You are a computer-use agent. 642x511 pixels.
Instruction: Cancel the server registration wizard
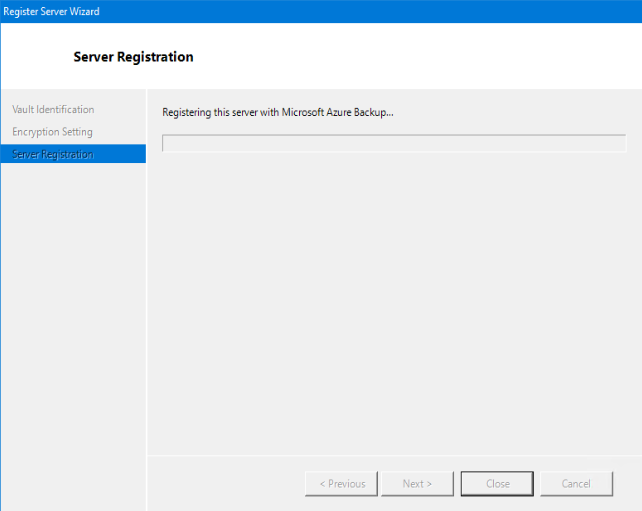click(x=576, y=484)
